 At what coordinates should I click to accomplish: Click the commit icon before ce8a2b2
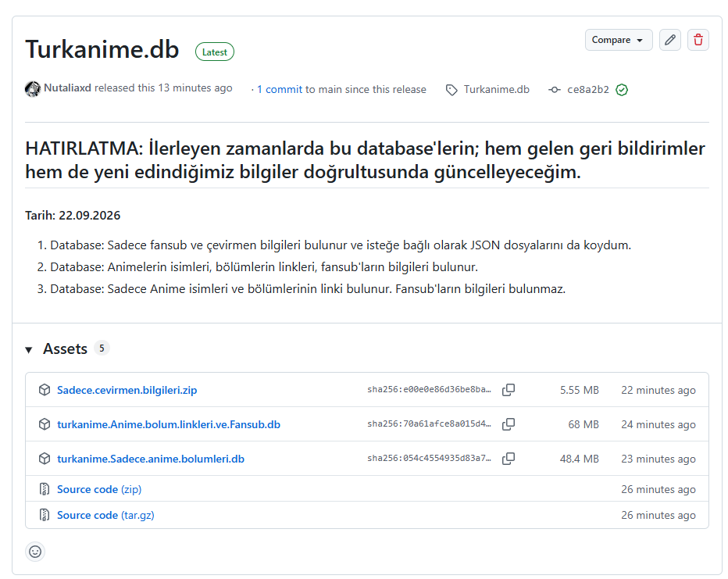click(x=555, y=90)
